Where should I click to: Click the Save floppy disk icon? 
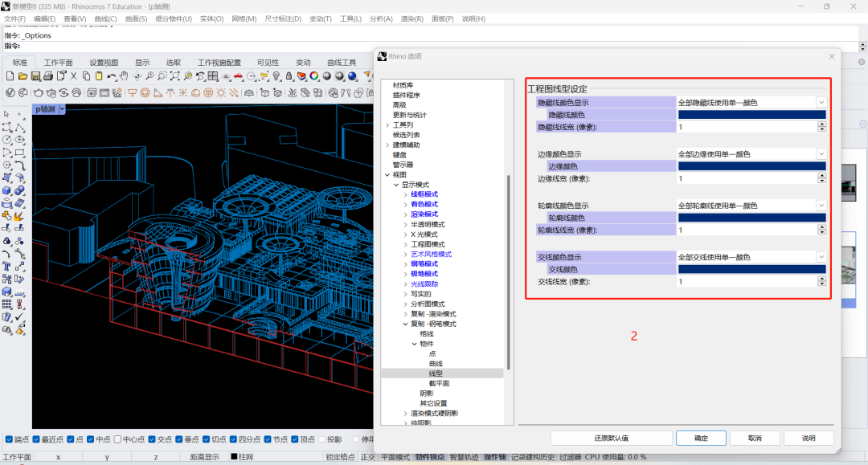pyautogui.click(x=35, y=76)
